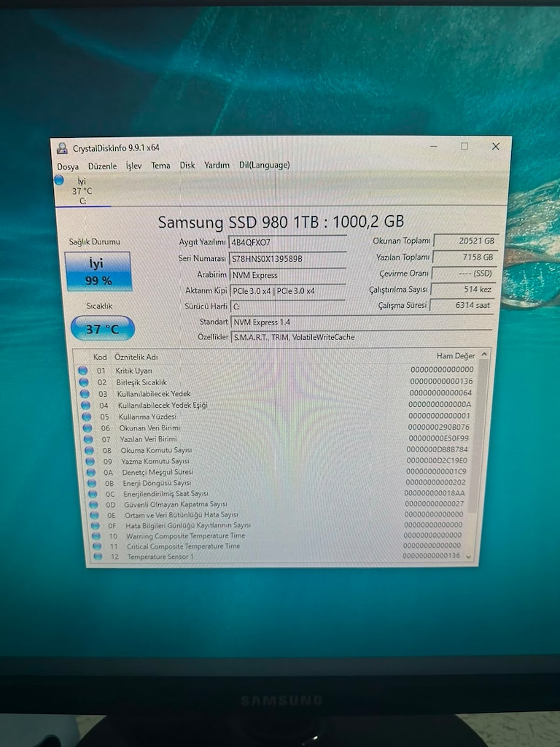Click the İyi 99 % health status button
Viewport: 560px width, 747px height.
pos(98,271)
